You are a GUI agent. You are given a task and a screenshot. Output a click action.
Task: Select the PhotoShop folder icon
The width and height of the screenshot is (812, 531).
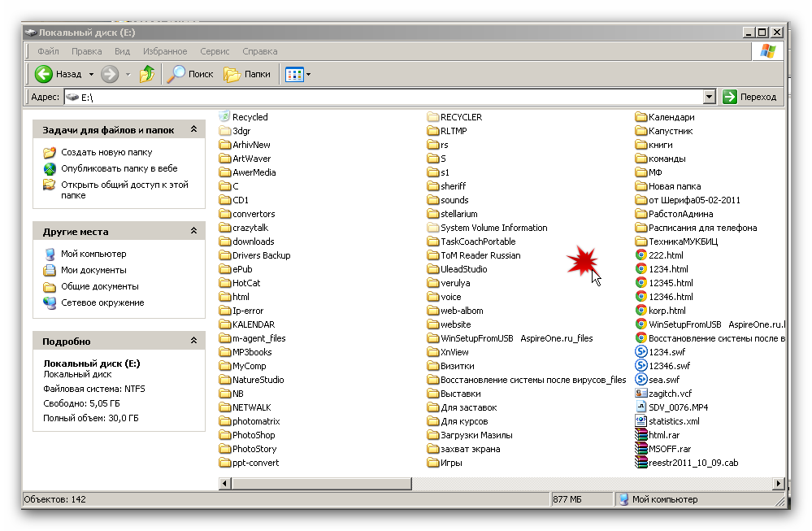[x=224, y=435]
